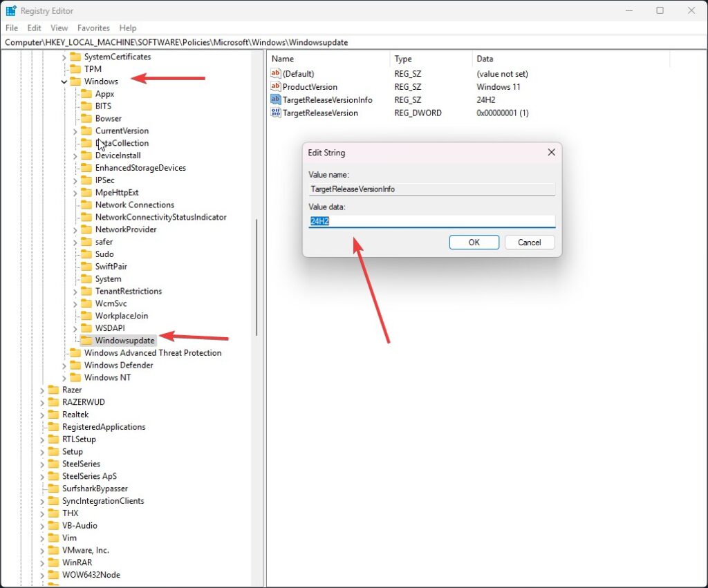Expand the SystemCertificates key

click(64, 57)
